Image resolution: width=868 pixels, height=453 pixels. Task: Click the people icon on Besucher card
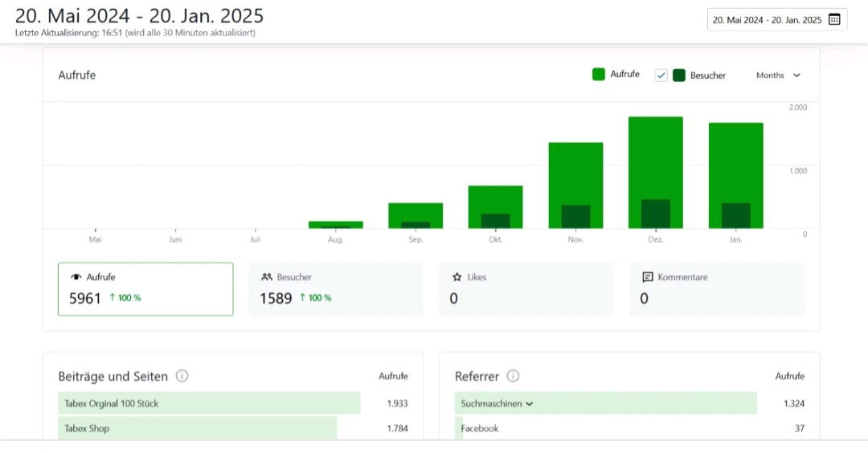(x=267, y=277)
